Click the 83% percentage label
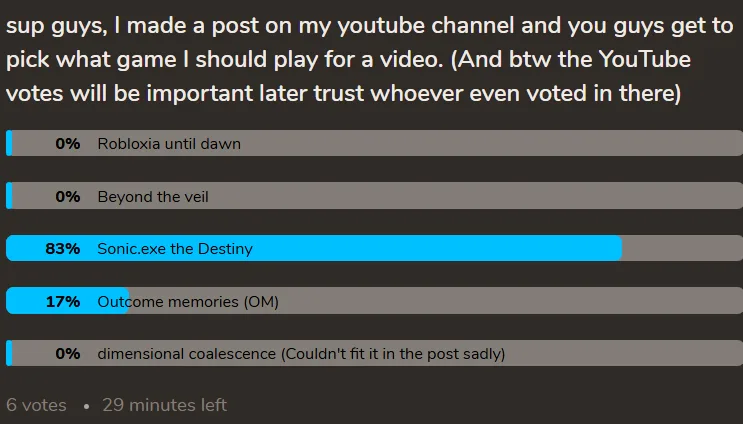 [x=62, y=249]
